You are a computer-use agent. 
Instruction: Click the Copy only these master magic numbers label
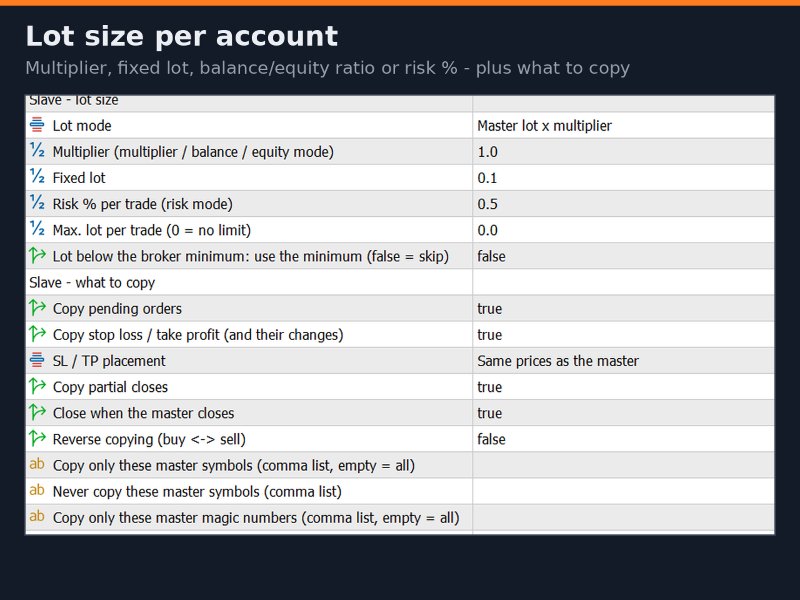pyautogui.click(x=256, y=518)
